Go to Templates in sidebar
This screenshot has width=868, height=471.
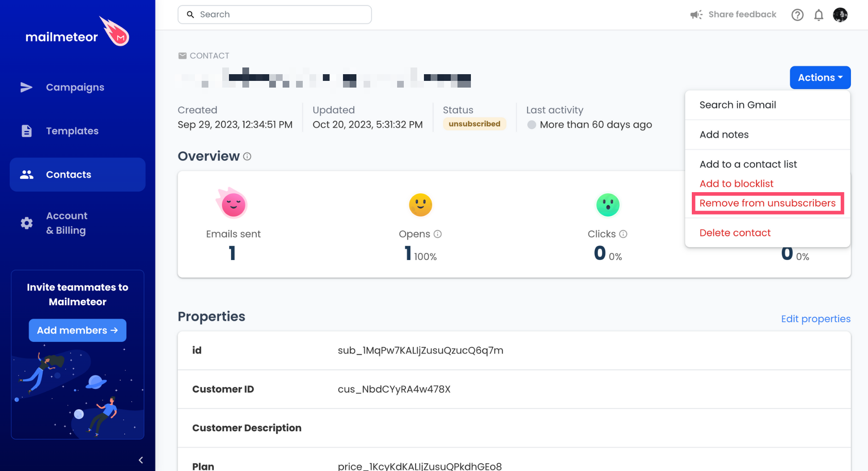click(77, 131)
